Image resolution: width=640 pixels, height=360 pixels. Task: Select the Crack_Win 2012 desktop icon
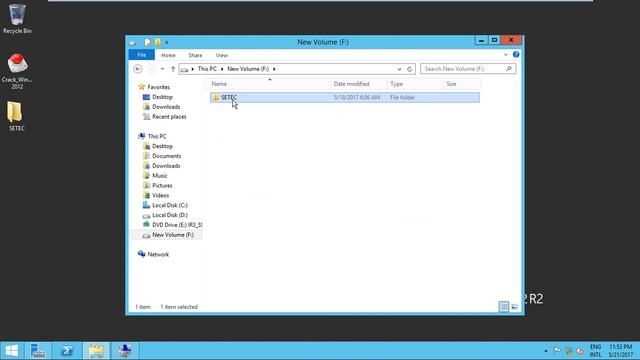(17, 71)
